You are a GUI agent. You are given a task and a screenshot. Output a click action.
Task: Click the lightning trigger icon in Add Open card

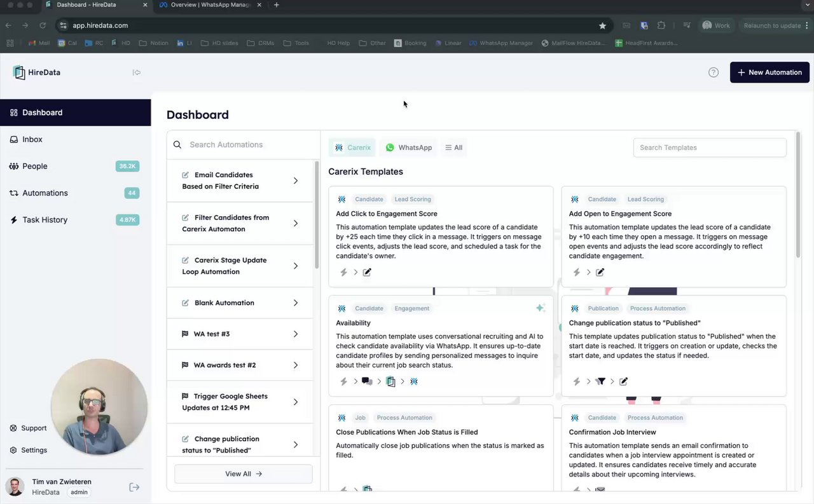(577, 272)
